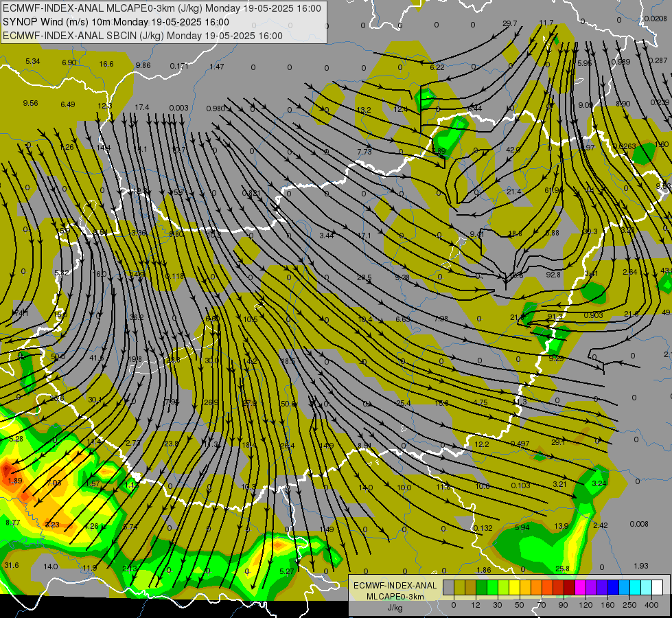Click the legend scale value 120

(x=586, y=605)
